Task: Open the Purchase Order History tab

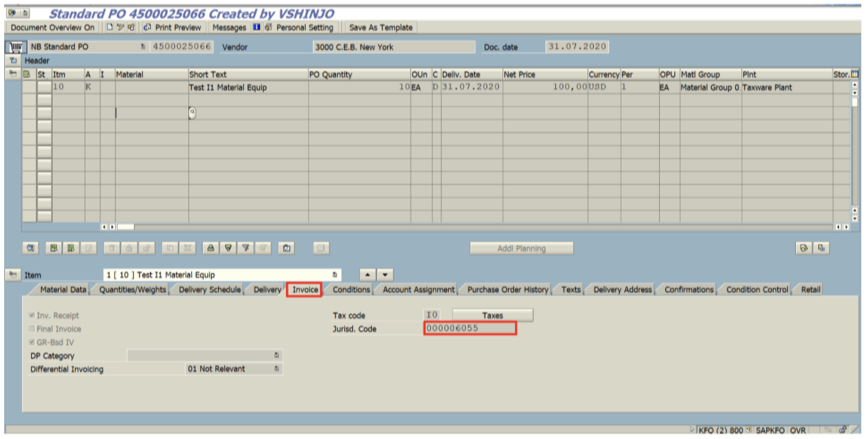Action: pyautogui.click(x=507, y=289)
